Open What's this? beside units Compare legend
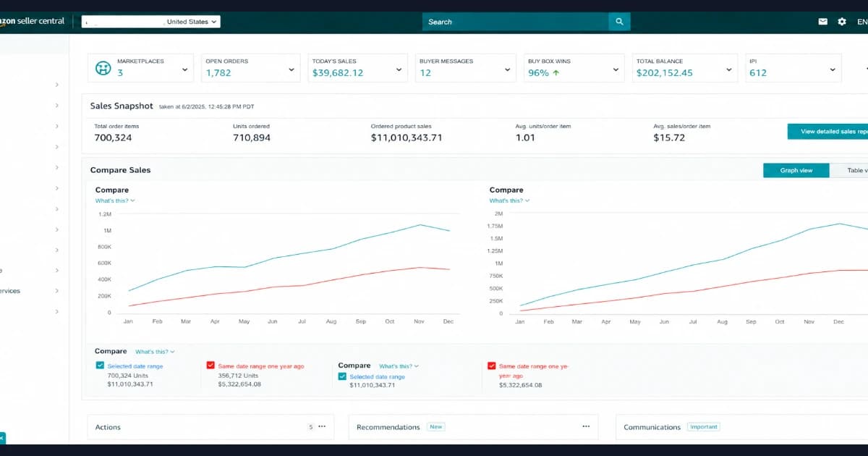The image size is (868, 456). point(155,352)
